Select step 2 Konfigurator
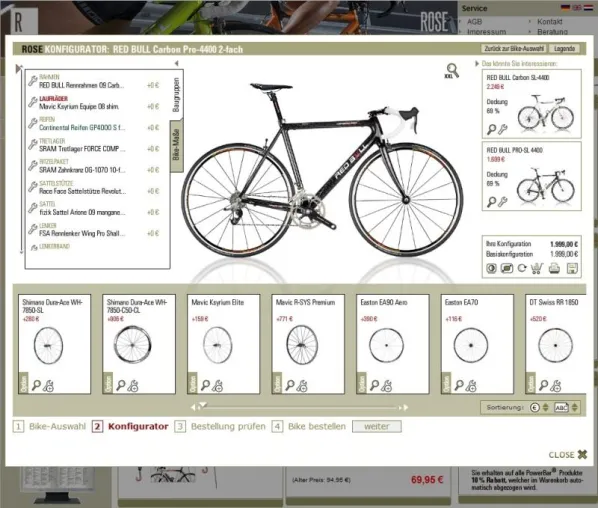The height and width of the screenshot is (508, 598). 130,426
